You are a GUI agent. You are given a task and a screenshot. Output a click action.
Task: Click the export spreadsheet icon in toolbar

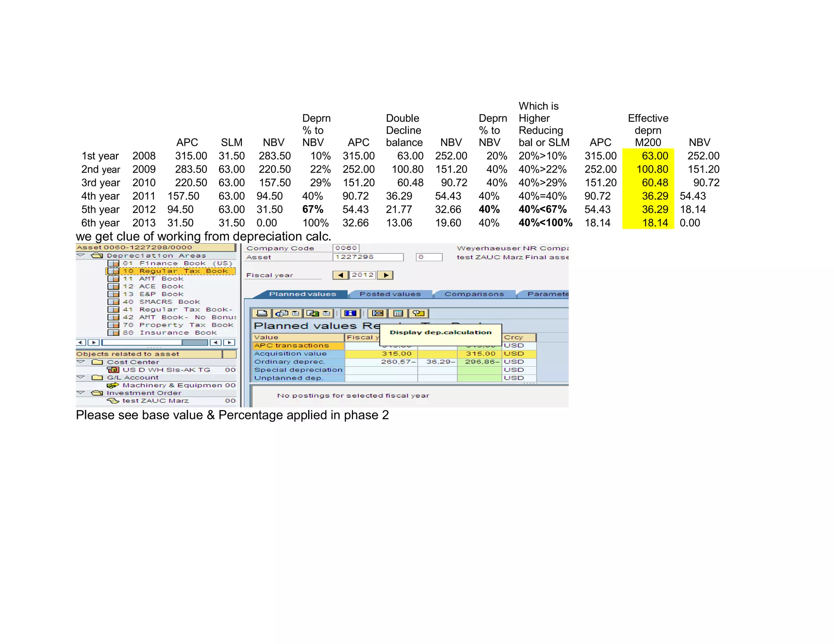pyautogui.click(x=312, y=313)
